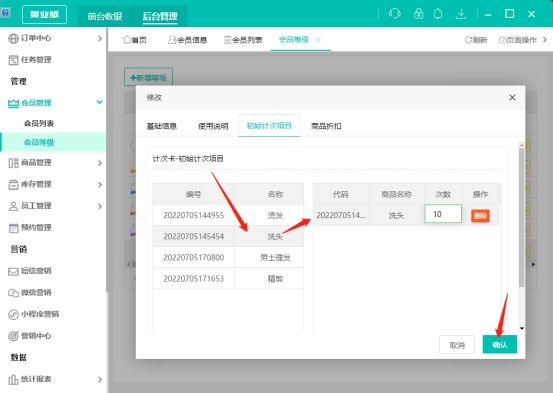Image resolution: width=553 pixels, height=393 pixels.
Task: Click the scrollbar down arrow in dialog
Action: [522, 328]
